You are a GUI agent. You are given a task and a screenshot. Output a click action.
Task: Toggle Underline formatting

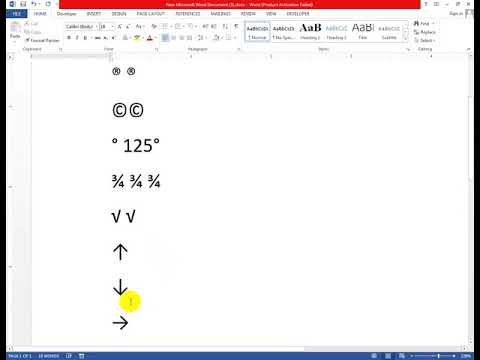(x=85, y=38)
